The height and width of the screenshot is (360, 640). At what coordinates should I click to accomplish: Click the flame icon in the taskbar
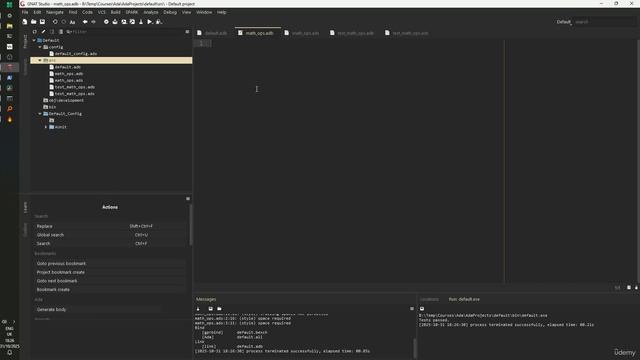(9, 119)
